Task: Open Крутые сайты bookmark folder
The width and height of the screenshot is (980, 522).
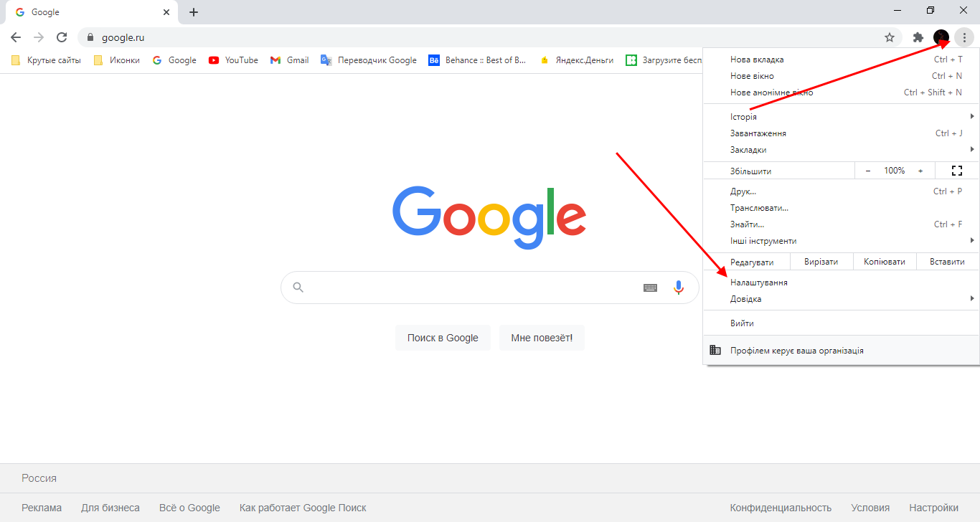Action: pyautogui.click(x=46, y=60)
